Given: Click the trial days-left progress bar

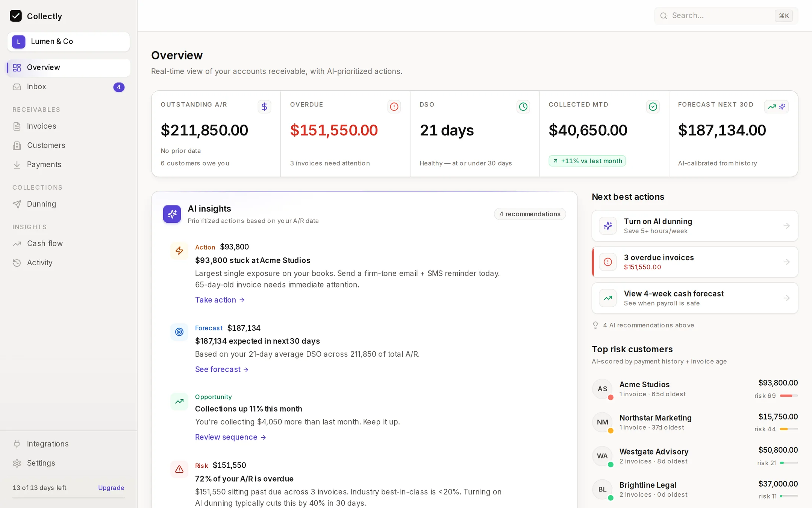Looking at the screenshot, I should coord(68,497).
